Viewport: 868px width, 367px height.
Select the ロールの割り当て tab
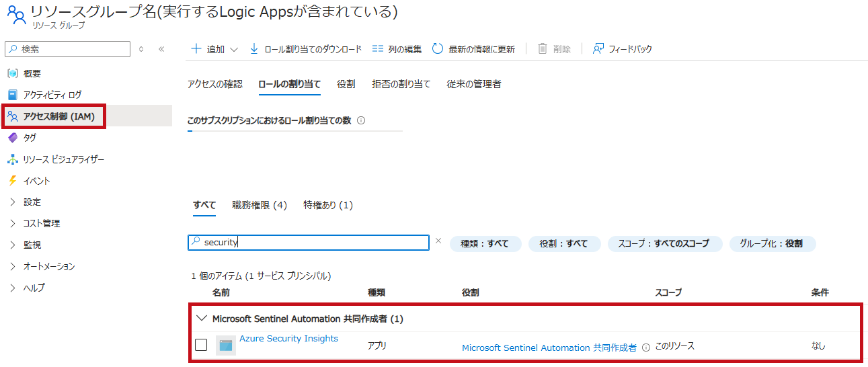289,84
